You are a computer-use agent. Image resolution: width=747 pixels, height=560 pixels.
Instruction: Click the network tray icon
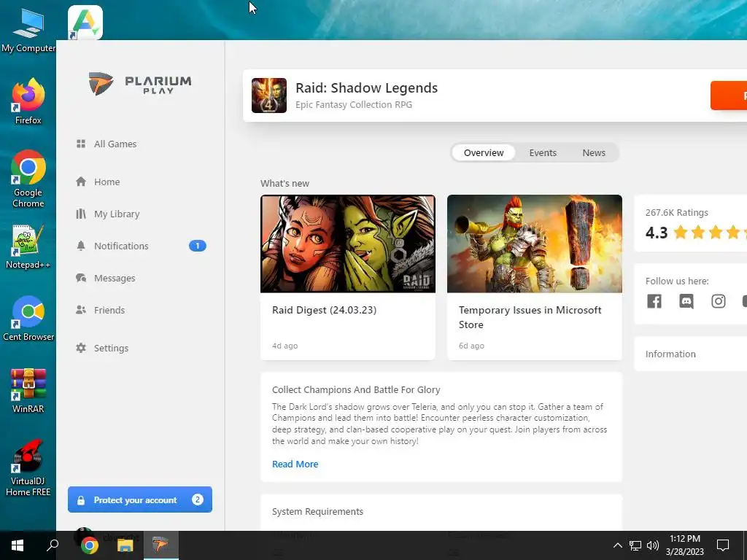(635, 545)
